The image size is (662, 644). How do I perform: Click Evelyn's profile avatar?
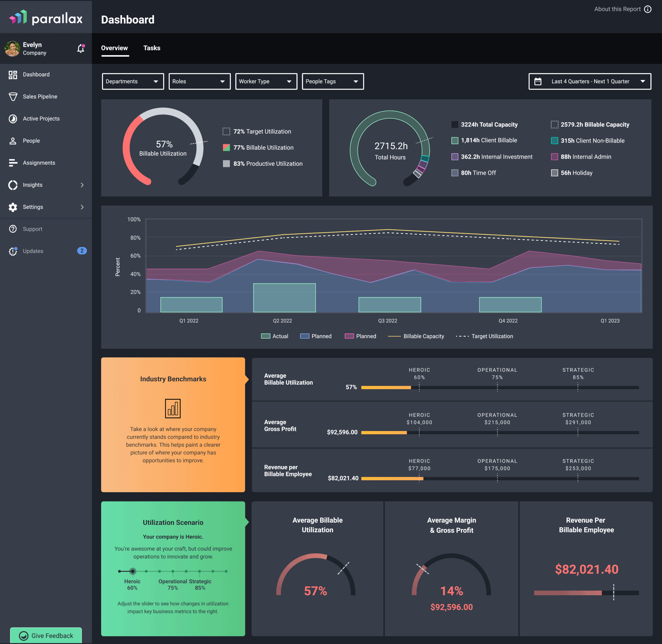pyautogui.click(x=12, y=49)
